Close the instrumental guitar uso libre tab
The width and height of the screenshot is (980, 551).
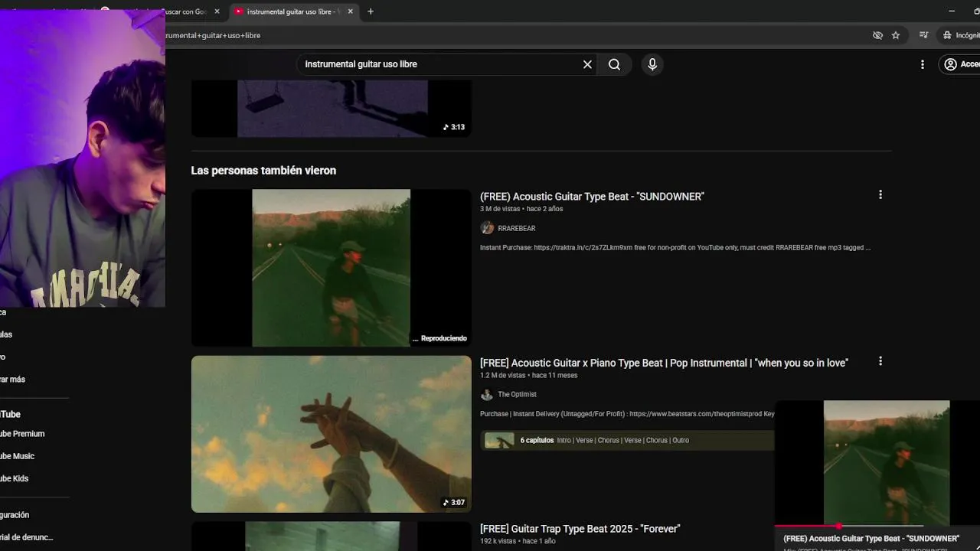pos(351,11)
